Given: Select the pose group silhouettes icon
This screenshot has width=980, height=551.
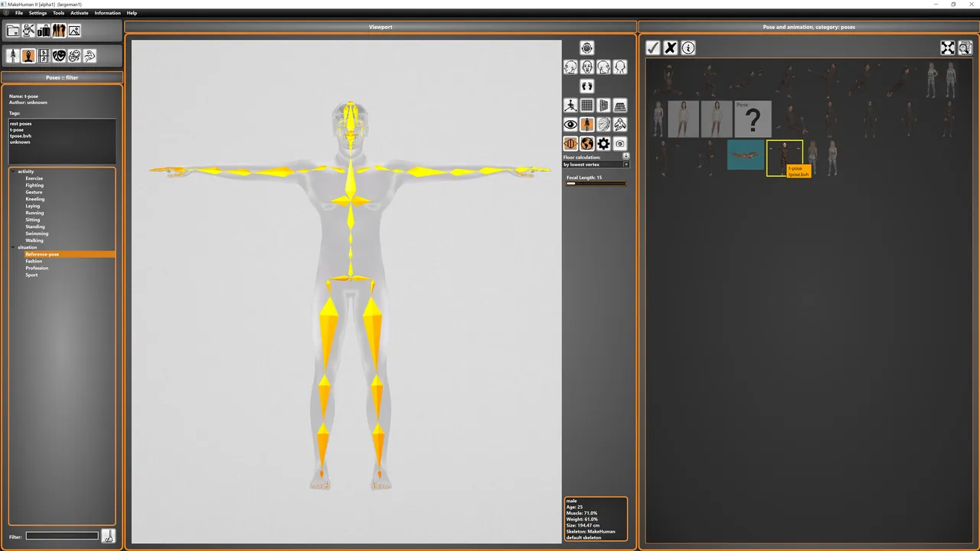Looking at the screenshot, I should (59, 31).
